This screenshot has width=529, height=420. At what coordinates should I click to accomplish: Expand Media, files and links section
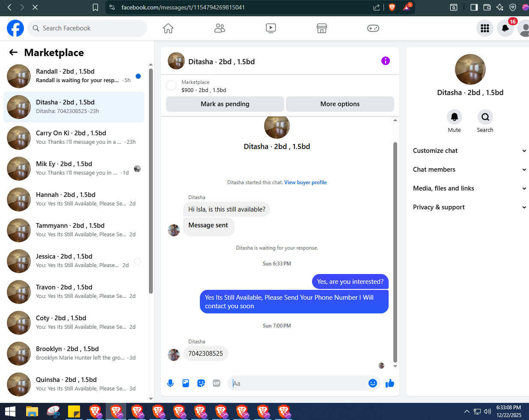[x=469, y=188]
